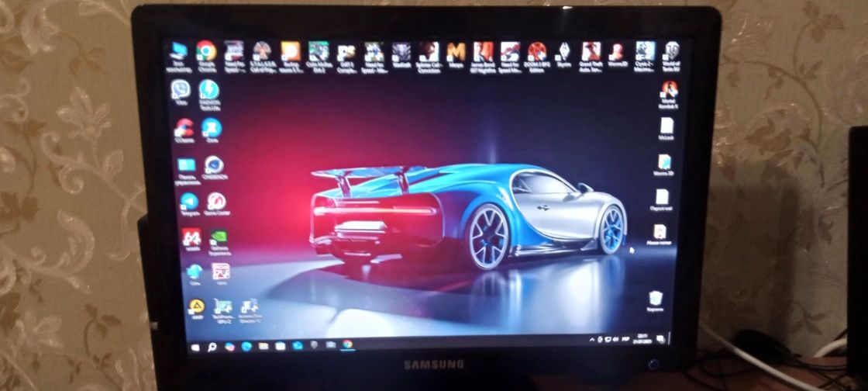Image resolution: width=868 pixels, height=391 pixels.
Task: Open the CINEBENCH desktop shortcut
Action: 214,168
